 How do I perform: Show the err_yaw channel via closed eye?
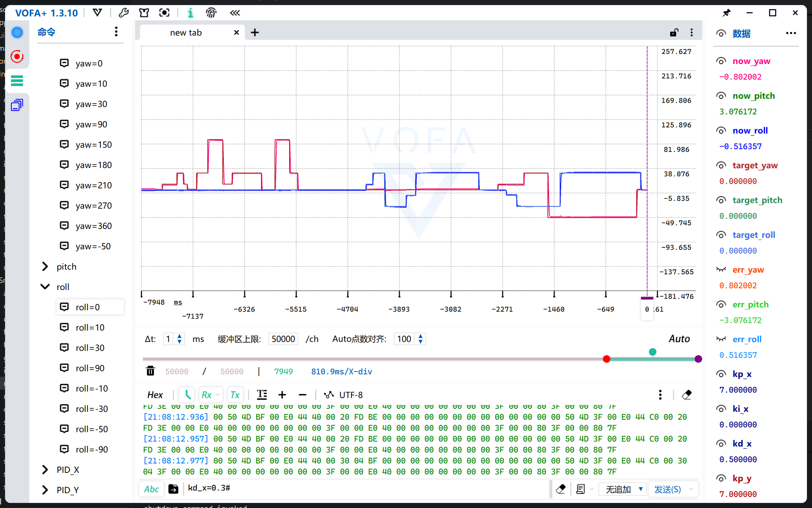(x=721, y=270)
